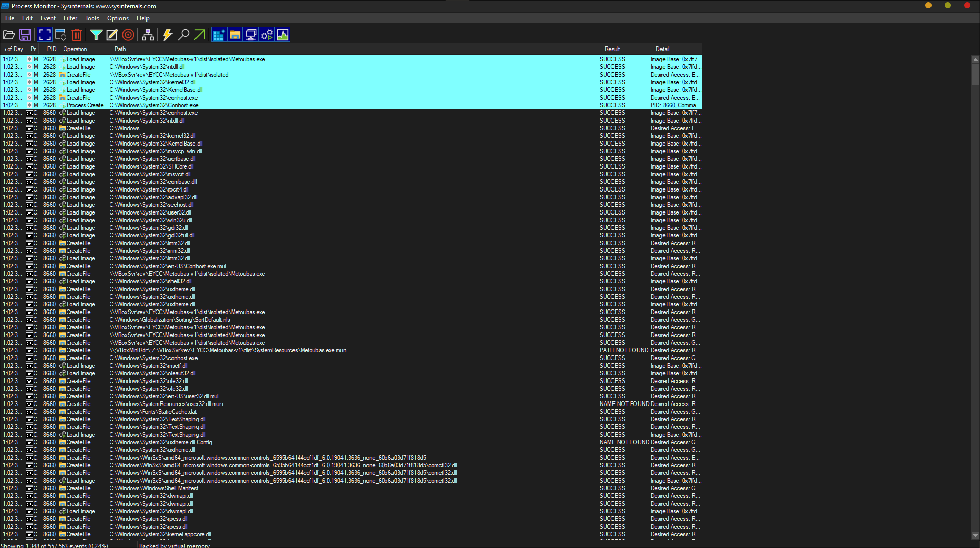This screenshot has height=548, width=980.
Task: Click the scrollbar up arrow
Action: pos(975,59)
